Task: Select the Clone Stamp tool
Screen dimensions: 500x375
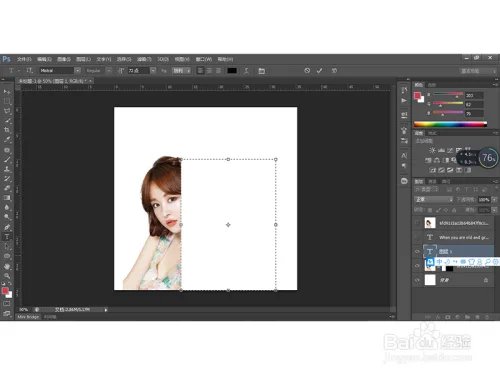Action: point(7,169)
